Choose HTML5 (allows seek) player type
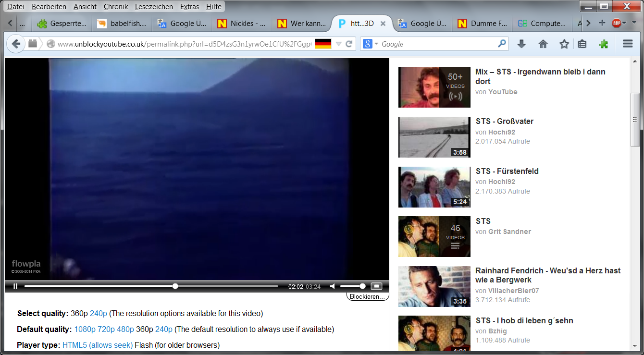This screenshot has width=644, height=355. (98, 345)
